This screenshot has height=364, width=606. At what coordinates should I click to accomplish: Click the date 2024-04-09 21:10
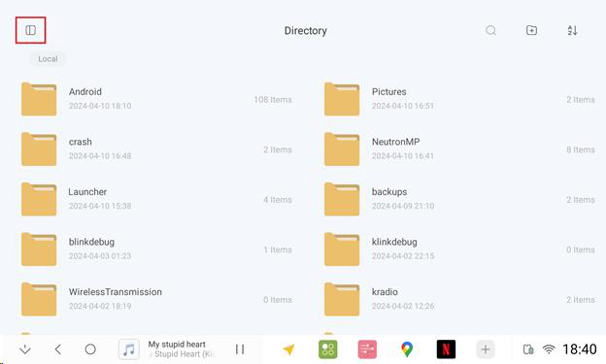(x=403, y=206)
